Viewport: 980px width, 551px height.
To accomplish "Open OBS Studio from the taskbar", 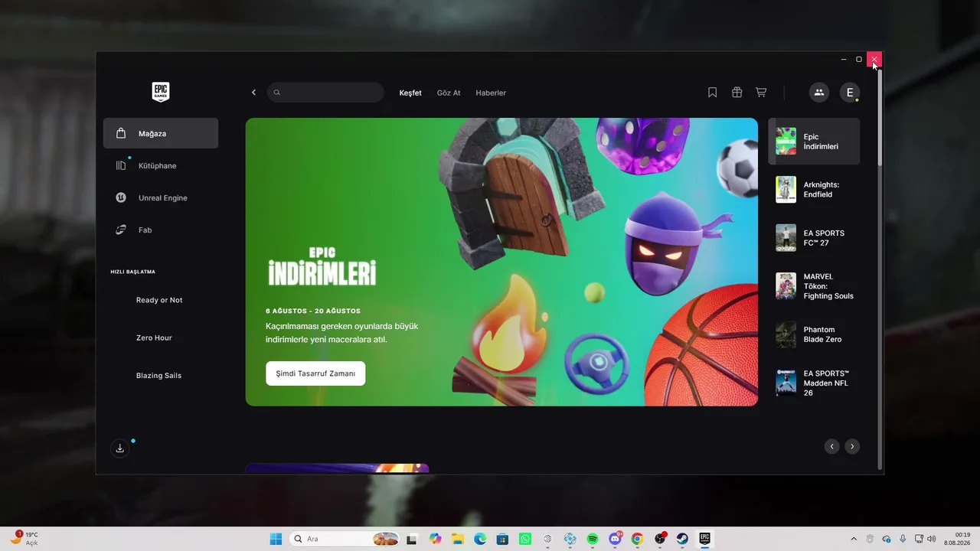I will point(659,539).
